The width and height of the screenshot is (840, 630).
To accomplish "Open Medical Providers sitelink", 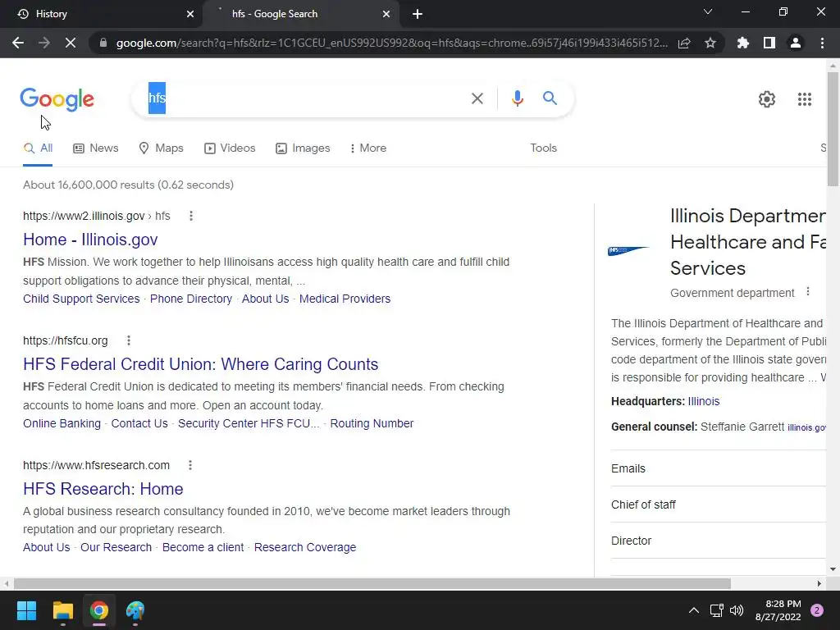I will tap(345, 299).
